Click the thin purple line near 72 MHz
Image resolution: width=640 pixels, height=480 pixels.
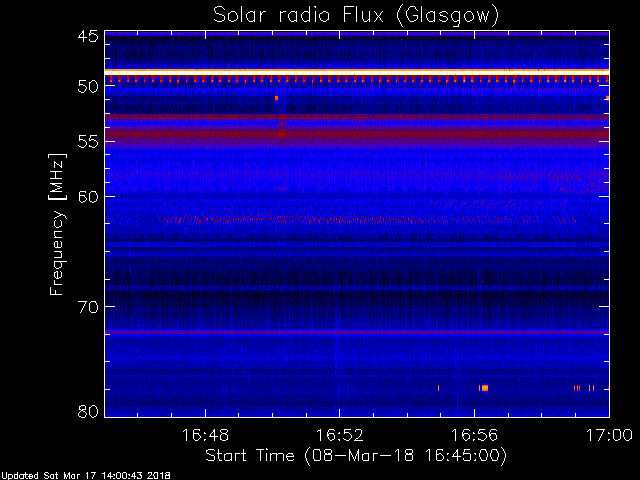click(x=357, y=332)
